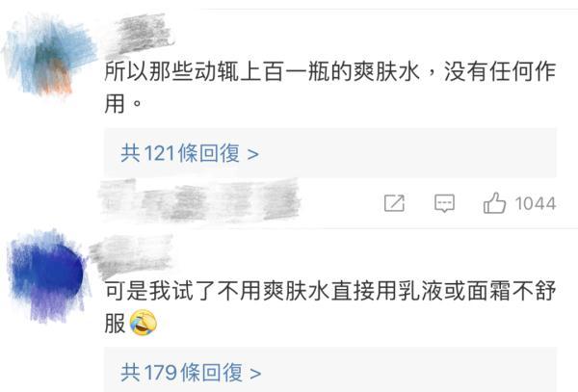Viewport: 578px width, 392px height.
Task: Tap the blurred timestamp below the first comment
Action: click(x=199, y=201)
